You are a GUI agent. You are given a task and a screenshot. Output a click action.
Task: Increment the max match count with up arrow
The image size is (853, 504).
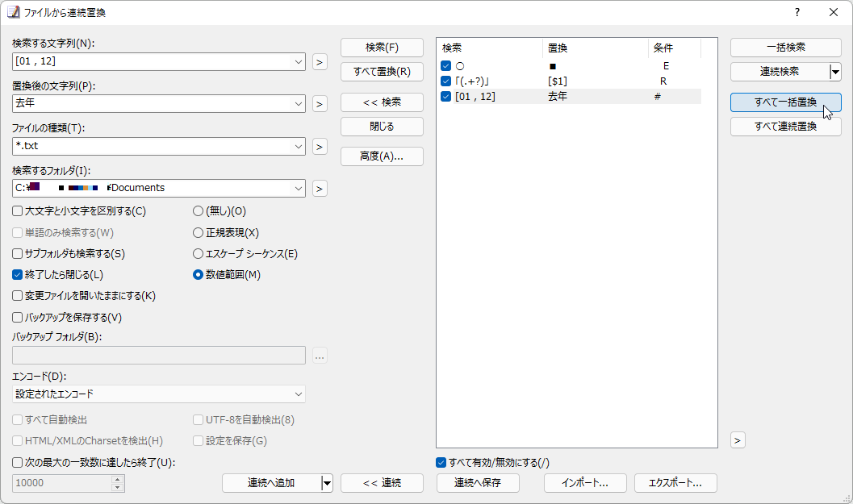click(x=119, y=478)
